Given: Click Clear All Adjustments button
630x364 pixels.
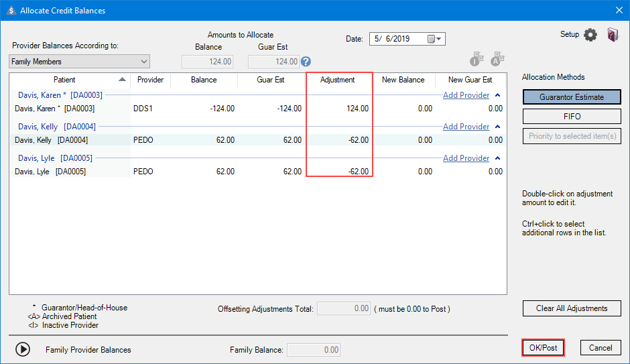Looking at the screenshot, I should [572, 308].
